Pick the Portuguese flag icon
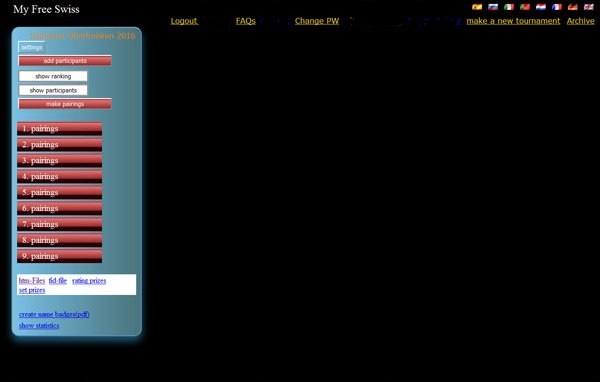 (525, 7)
